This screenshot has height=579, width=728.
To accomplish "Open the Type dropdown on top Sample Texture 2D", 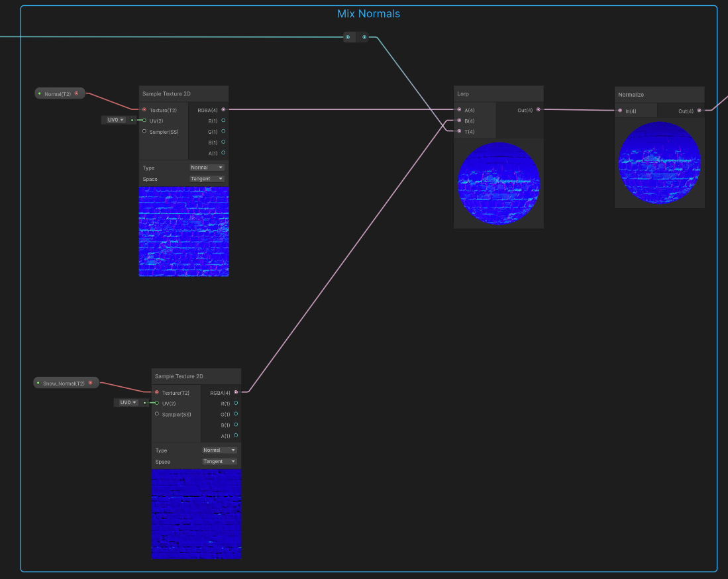I will point(207,168).
